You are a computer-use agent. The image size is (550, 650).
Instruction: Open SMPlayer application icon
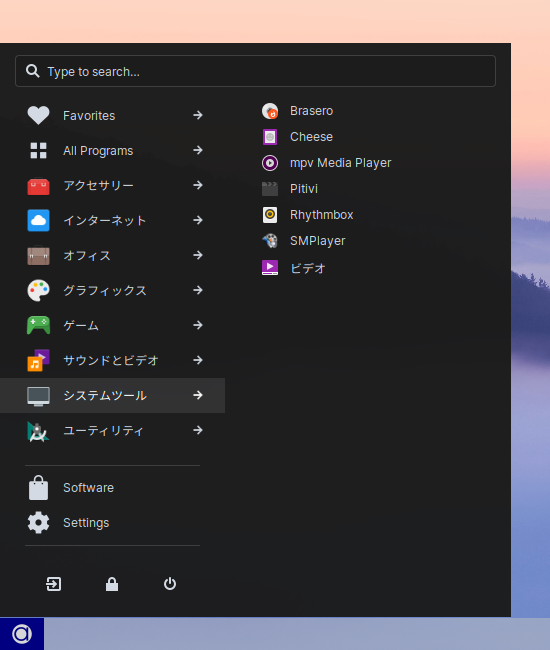coord(270,241)
